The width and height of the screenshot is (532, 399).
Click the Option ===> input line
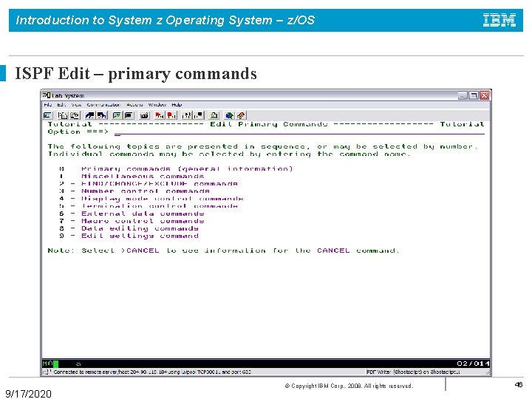pyautogui.click(x=299, y=132)
